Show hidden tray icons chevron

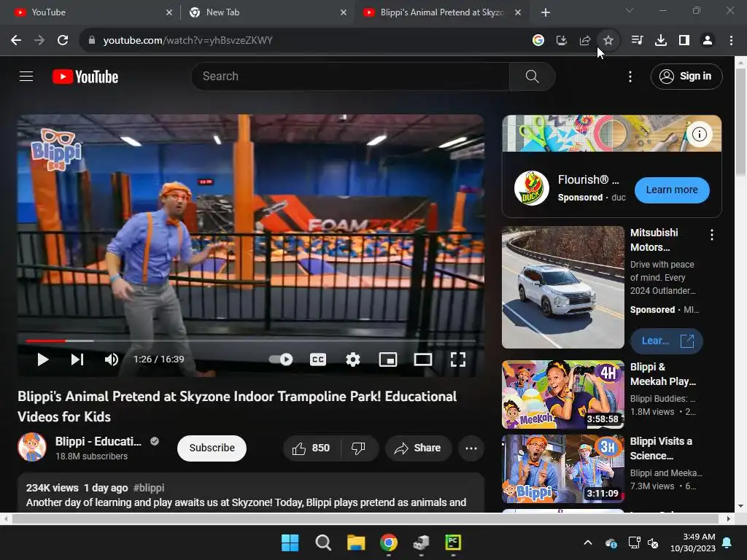tap(588, 542)
